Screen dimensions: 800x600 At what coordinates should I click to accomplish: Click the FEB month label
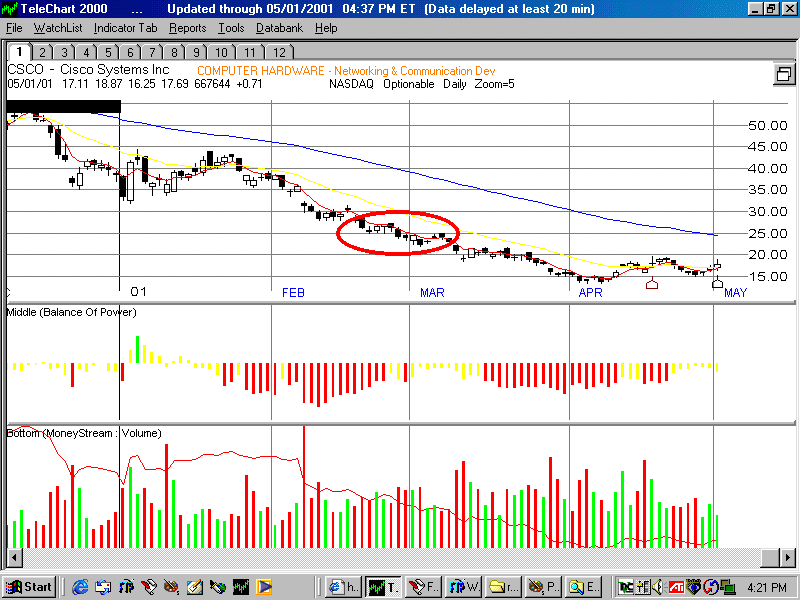point(293,292)
